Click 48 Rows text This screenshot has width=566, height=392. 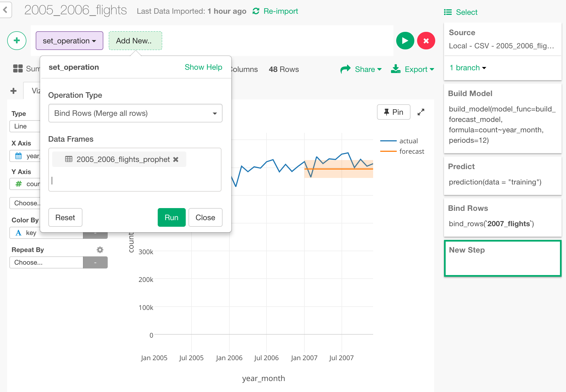(x=284, y=69)
